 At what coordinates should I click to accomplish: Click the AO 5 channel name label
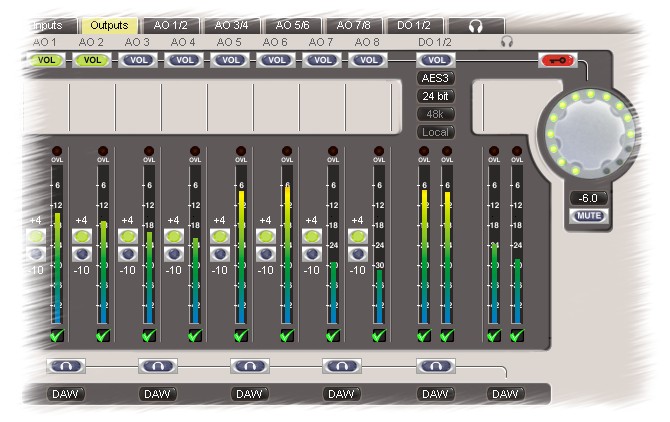click(x=229, y=42)
